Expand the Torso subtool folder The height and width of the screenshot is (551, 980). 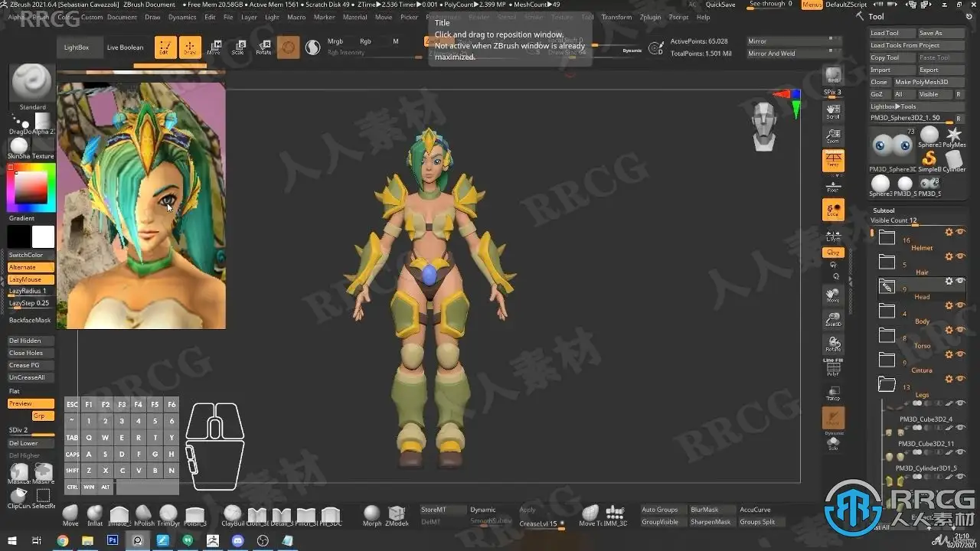(x=887, y=335)
